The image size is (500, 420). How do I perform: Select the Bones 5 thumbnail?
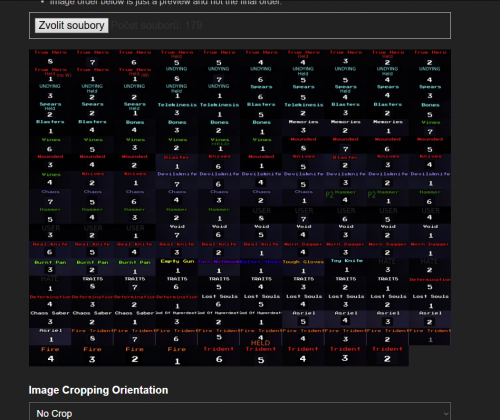430,110
